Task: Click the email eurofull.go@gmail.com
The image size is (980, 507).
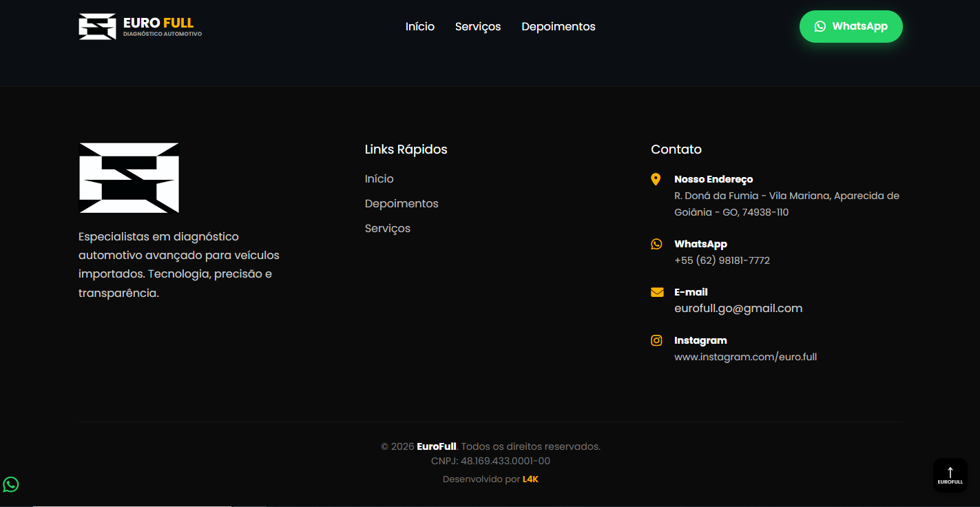Action: click(738, 308)
